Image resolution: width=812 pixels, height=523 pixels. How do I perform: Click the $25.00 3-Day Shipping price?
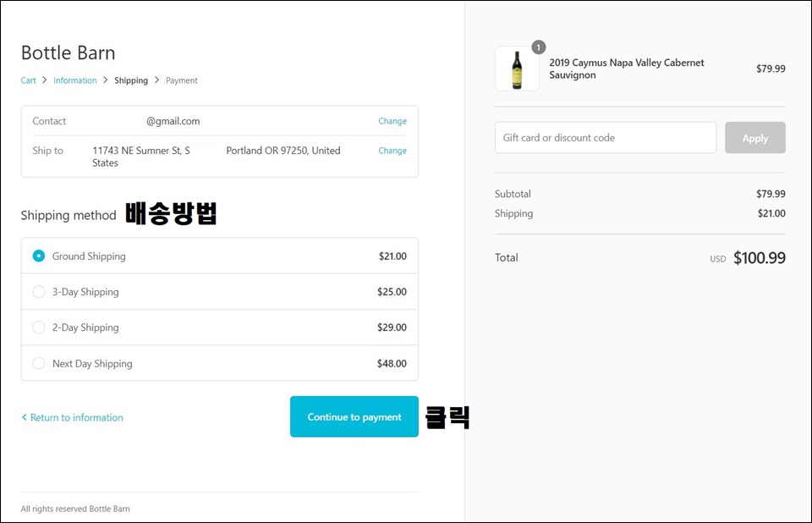(x=392, y=292)
